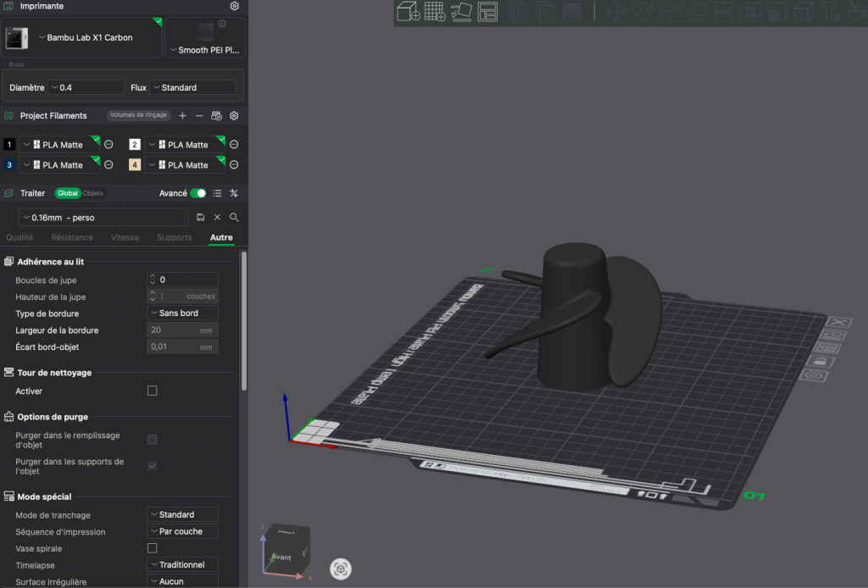Click the Volumes de rinçage button
This screenshot has width=868, height=588.
click(138, 116)
